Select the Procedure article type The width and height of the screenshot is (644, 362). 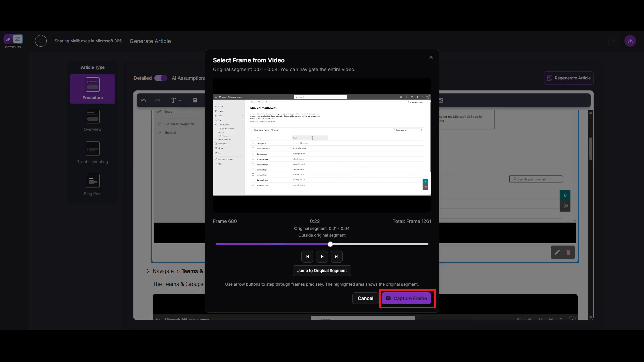point(93,89)
